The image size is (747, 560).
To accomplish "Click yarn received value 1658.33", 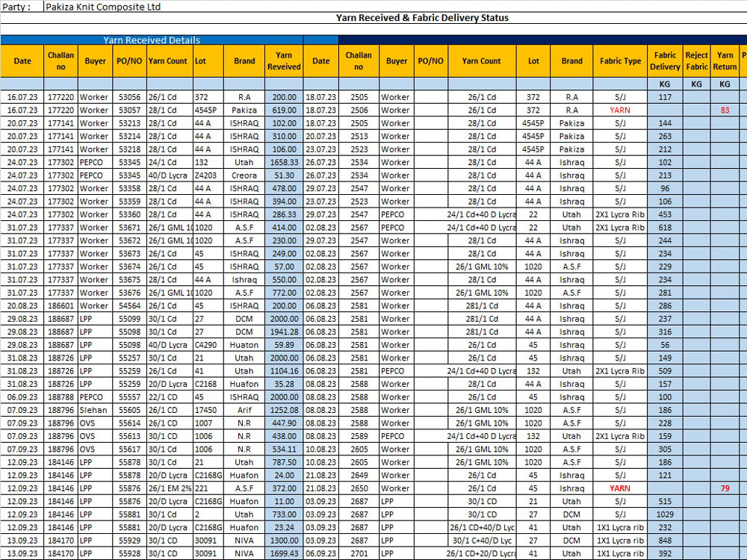I will (284, 162).
